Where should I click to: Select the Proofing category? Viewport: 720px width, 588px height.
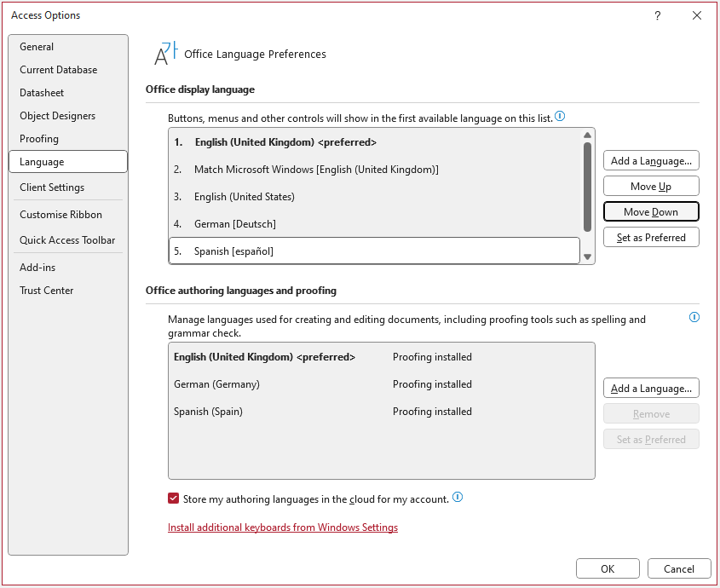[x=39, y=139]
